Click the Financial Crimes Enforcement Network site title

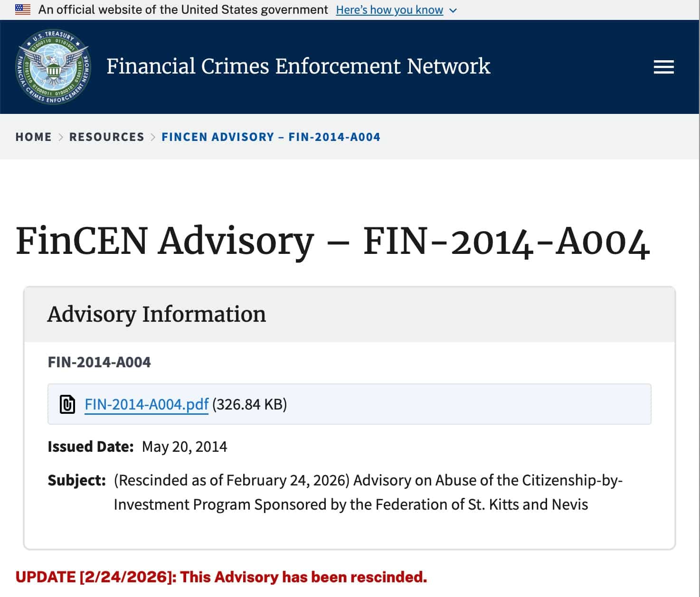298,66
